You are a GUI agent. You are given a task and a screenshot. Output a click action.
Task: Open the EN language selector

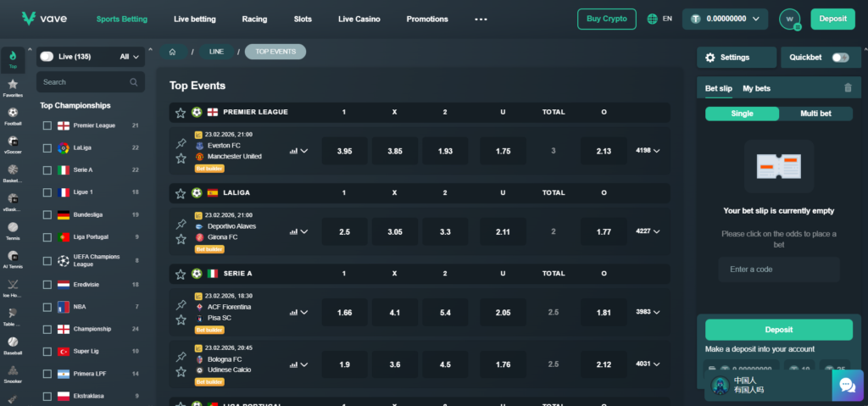(x=659, y=19)
